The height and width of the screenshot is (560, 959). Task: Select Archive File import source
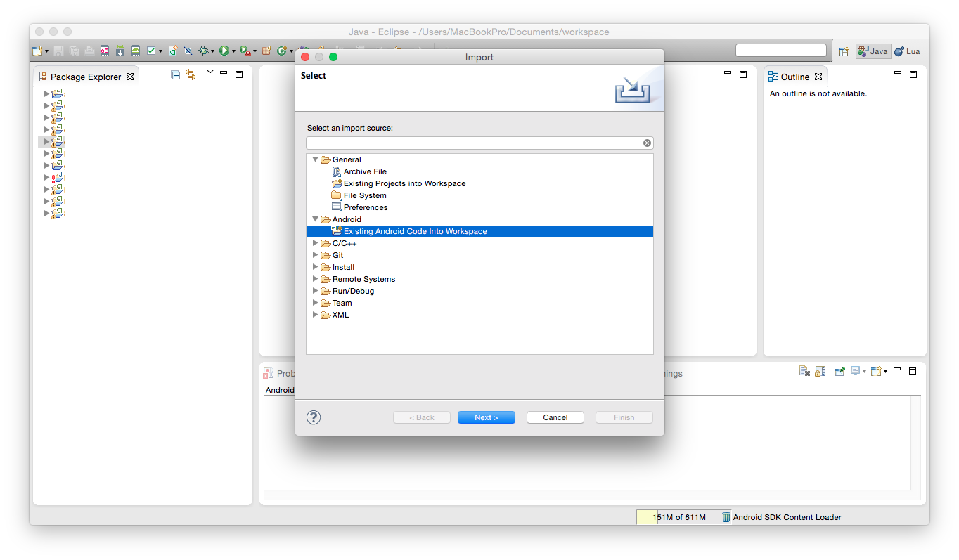tap(359, 171)
